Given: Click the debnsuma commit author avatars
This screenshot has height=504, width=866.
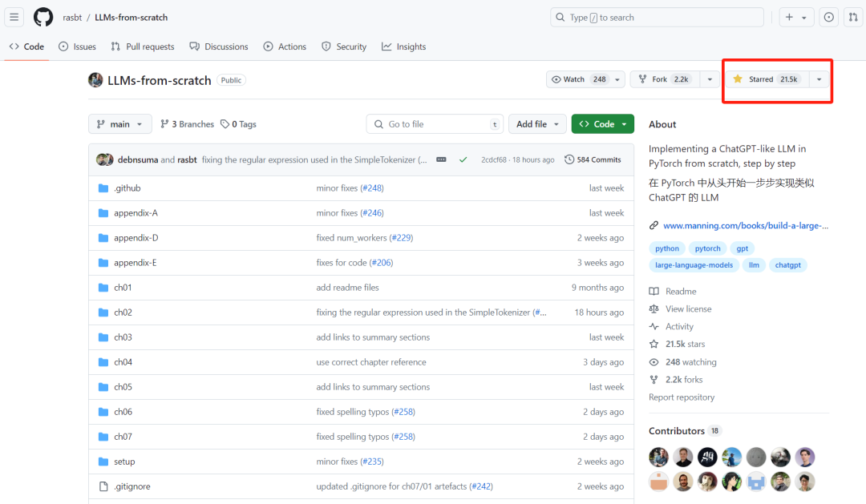Looking at the screenshot, I should tap(105, 159).
